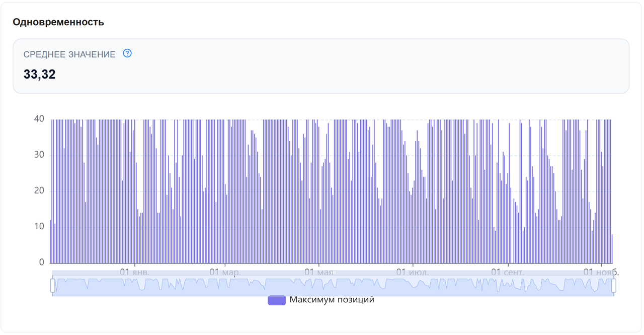Select the Максимум позиций legend label
The image size is (644, 335).
pos(332,300)
